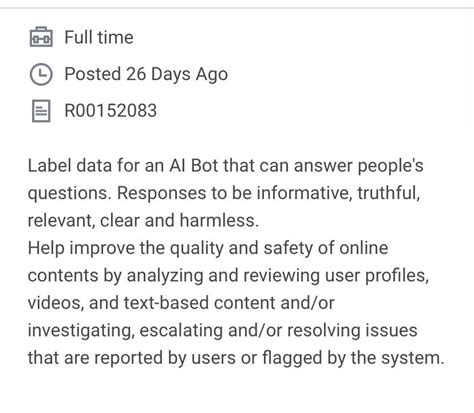The width and height of the screenshot is (474, 413).
Task: Select the Full time label
Action: pyautogui.click(x=99, y=37)
